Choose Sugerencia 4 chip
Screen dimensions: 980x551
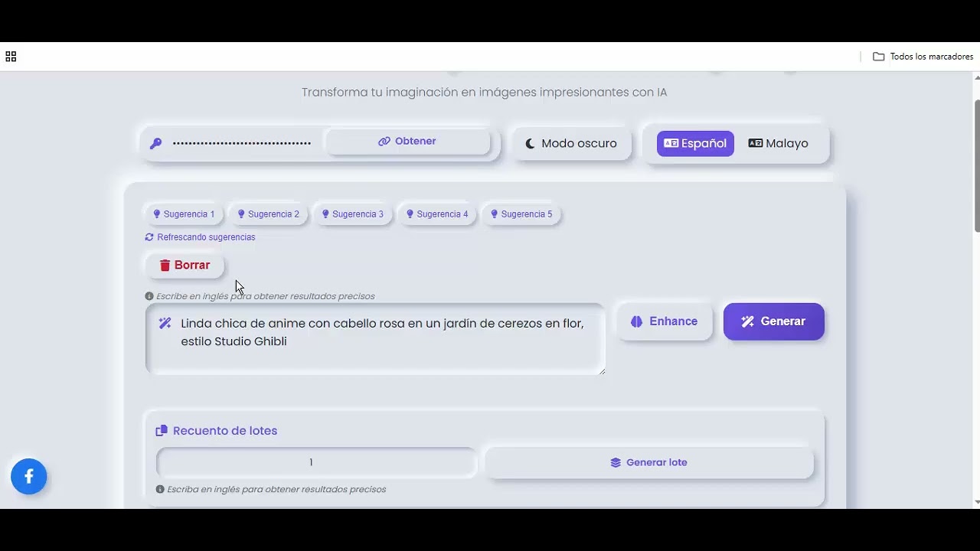pos(437,214)
